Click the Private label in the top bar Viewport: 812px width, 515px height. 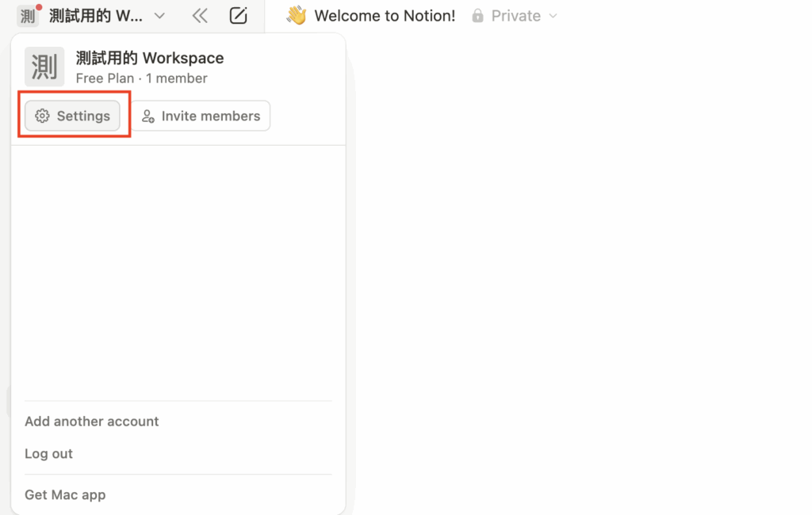(x=515, y=16)
